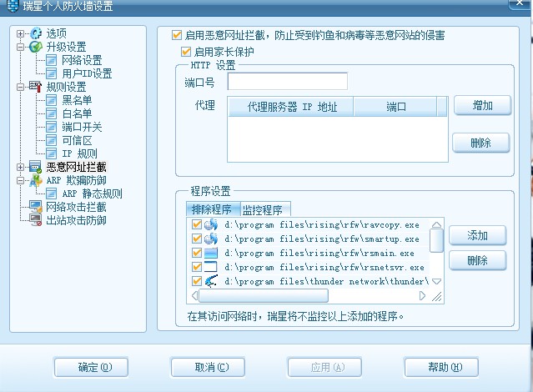Expand the 选项 tree node
This screenshot has width=533, height=392.
click(x=20, y=33)
